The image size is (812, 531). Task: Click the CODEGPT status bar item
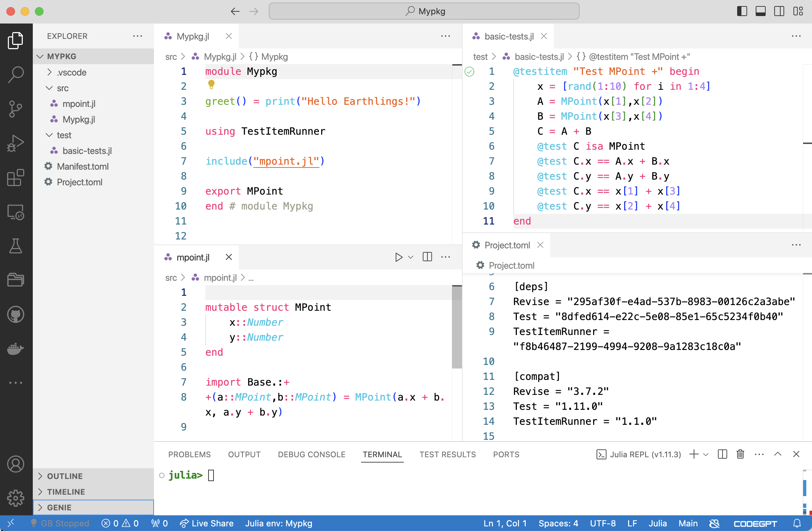(755, 523)
